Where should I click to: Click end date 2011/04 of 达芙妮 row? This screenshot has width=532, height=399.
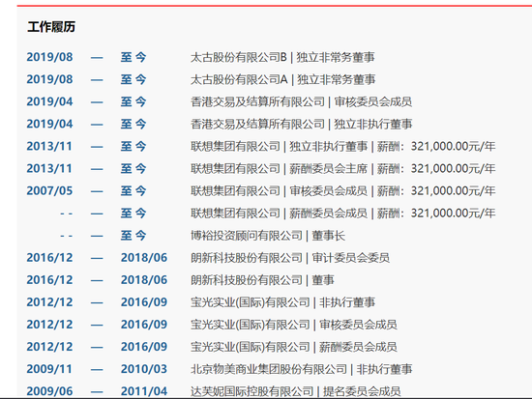point(144,391)
